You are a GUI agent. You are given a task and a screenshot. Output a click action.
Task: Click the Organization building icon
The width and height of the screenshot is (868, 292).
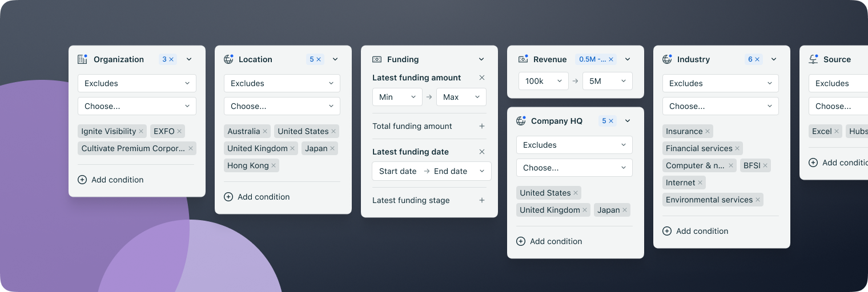[x=82, y=59]
